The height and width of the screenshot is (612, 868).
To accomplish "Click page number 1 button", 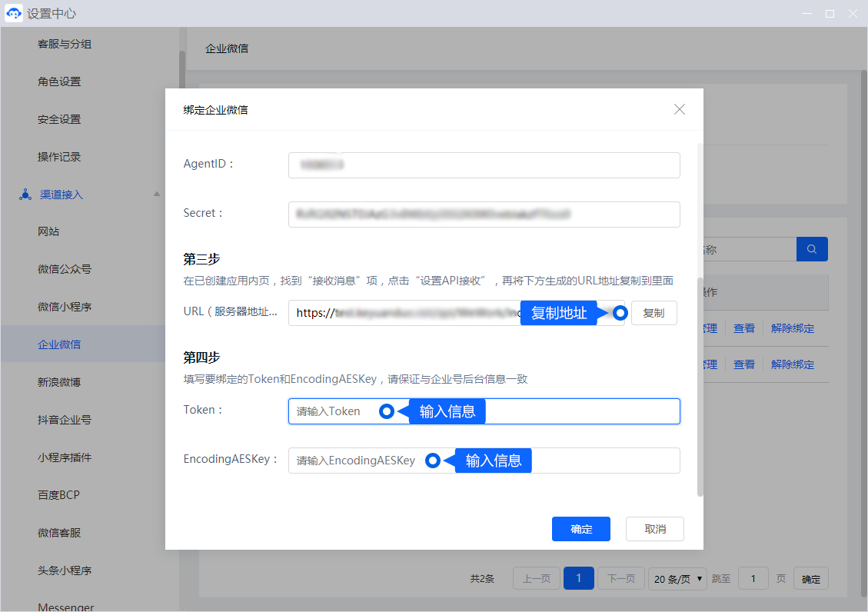I will [x=578, y=579].
